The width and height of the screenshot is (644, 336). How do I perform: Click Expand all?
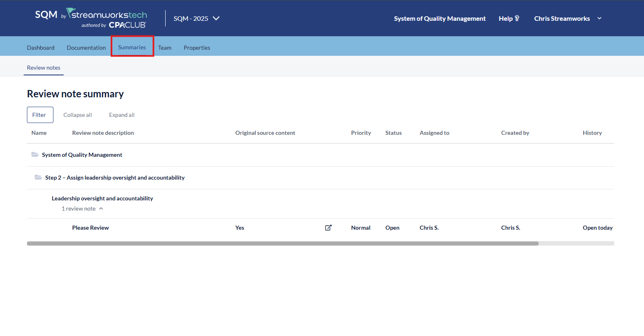point(122,115)
